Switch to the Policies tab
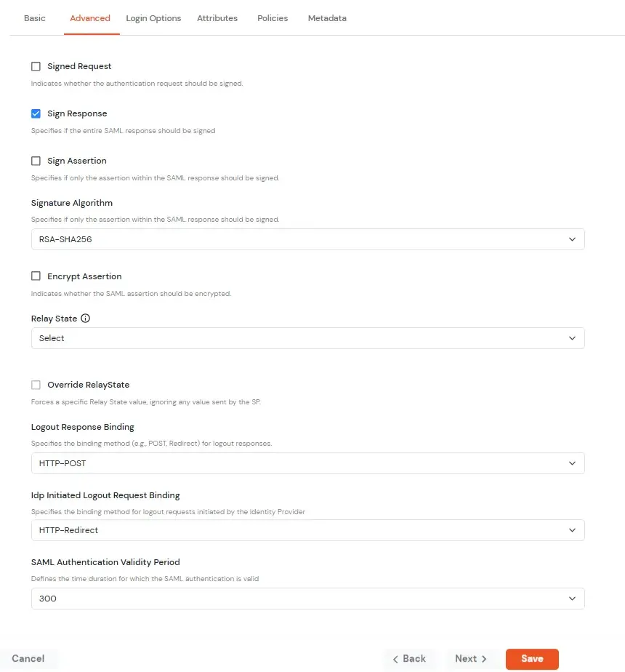625x672 pixels. tap(273, 18)
